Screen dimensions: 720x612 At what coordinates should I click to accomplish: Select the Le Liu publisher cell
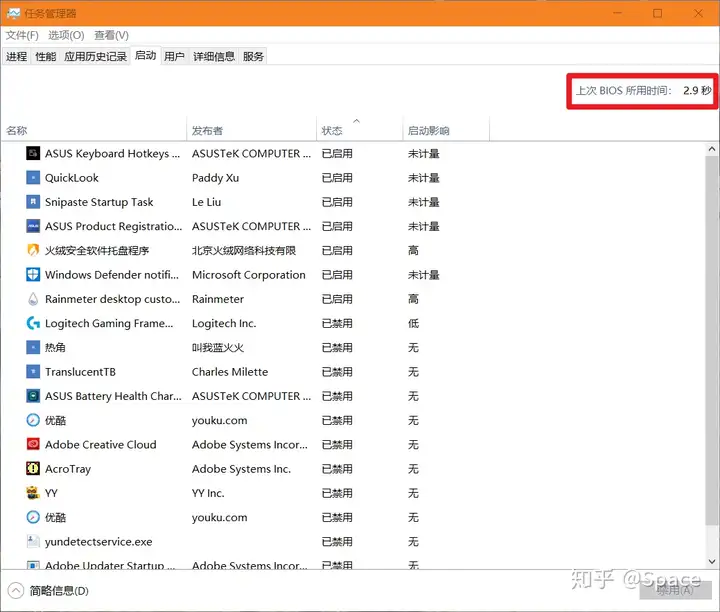click(x=206, y=202)
